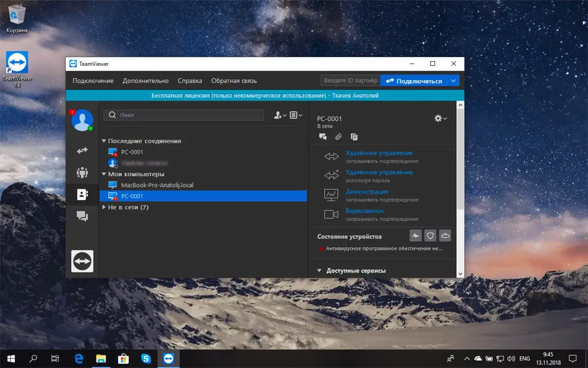The height and width of the screenshot is (368, 588).
Task: Click the Демонстрация link
Action: (367, 191)
